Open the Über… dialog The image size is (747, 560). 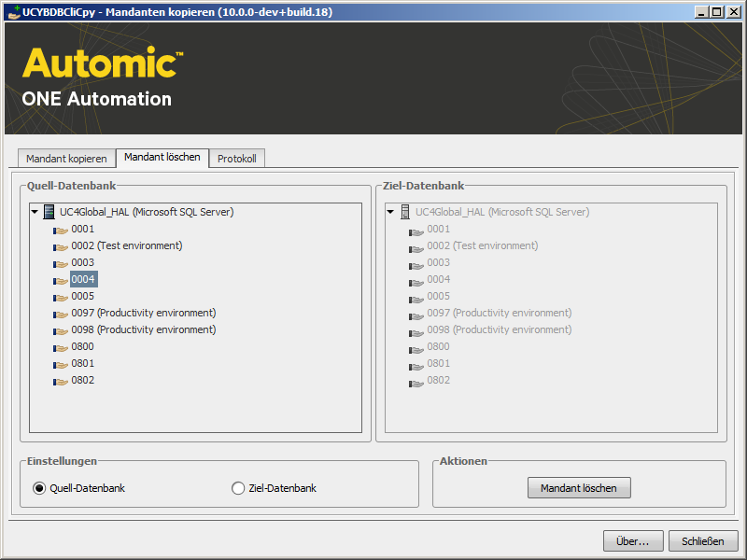click(x=633, y=541)
